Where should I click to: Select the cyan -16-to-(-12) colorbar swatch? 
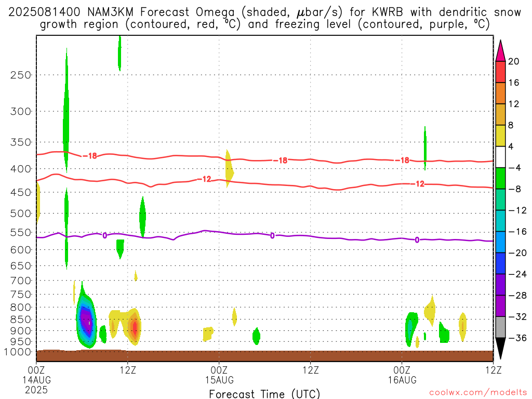500,221
